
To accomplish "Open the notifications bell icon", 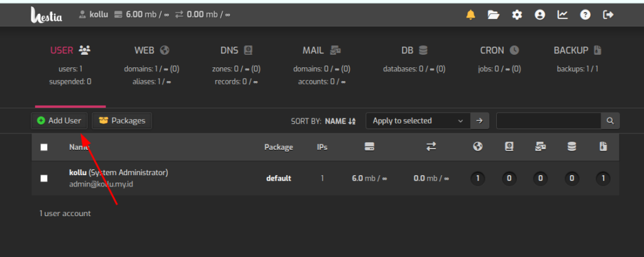I will click(x=470, y=15).
